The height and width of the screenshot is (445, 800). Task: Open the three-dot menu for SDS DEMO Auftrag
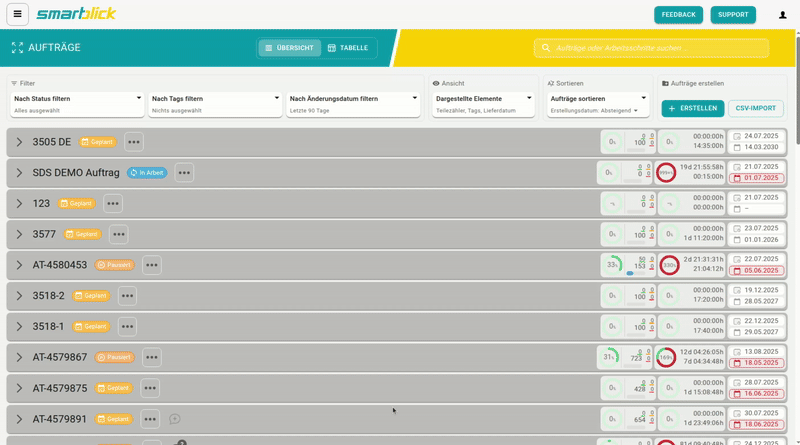[x=184, y=173]
